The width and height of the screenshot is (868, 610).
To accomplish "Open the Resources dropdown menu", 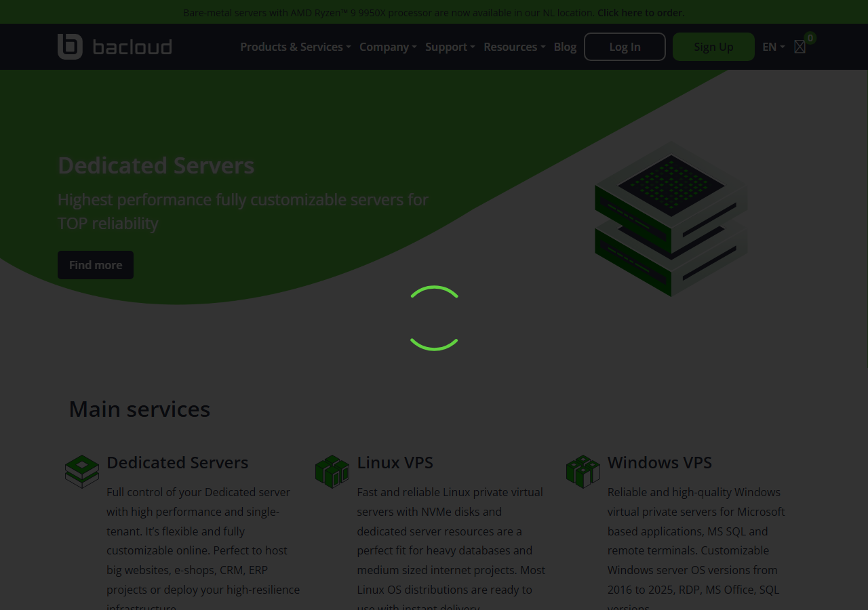I will tap(514, 47).
